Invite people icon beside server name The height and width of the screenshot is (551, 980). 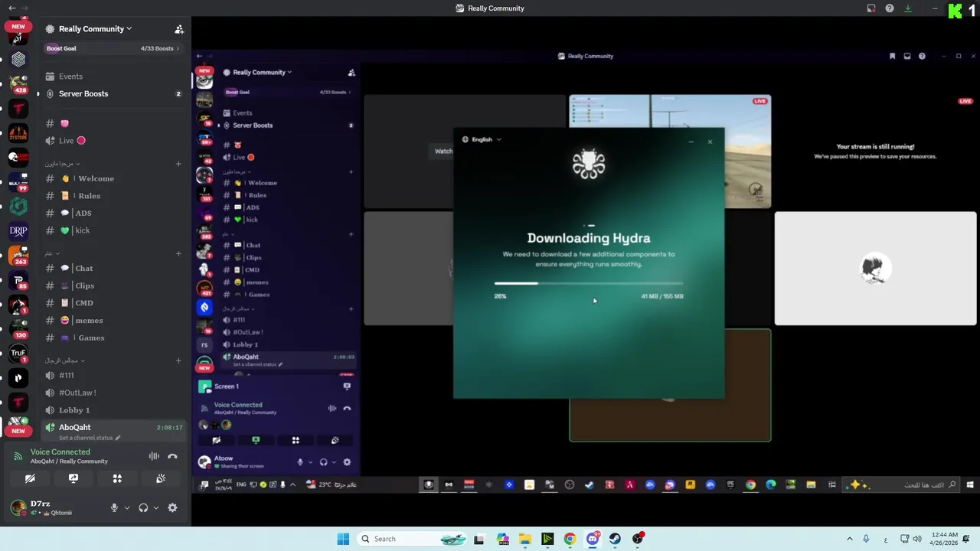179,29
